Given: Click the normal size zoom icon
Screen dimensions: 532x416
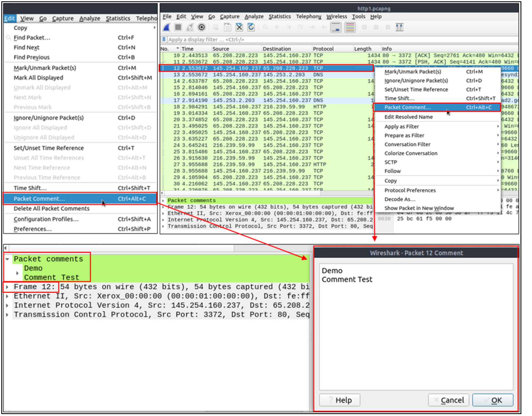Looking at the screenshot, I should (x=388, y=27).
